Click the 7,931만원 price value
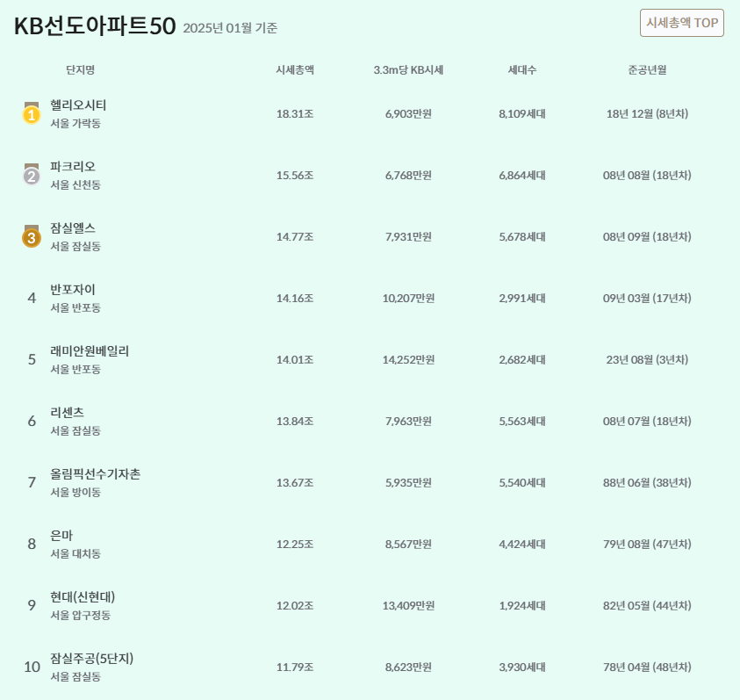740x700 pixels. point(408,236)
